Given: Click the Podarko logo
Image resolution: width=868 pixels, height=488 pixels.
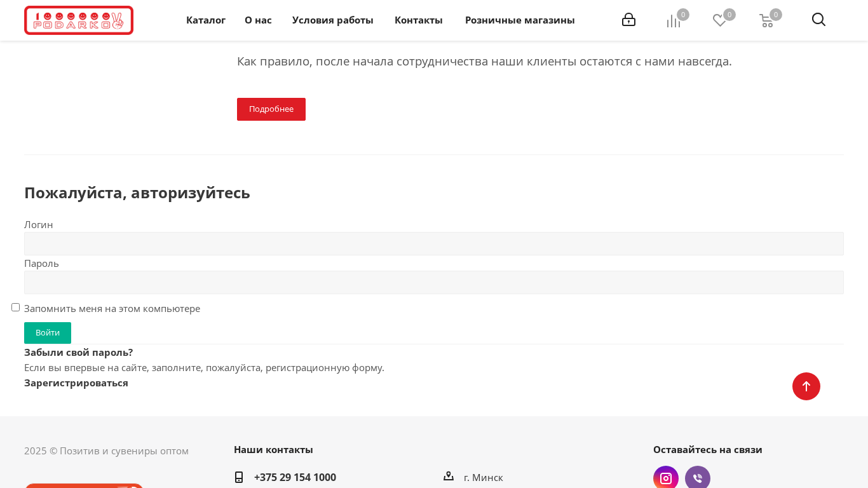Looking at the screenshot, I should pos(79,20).
